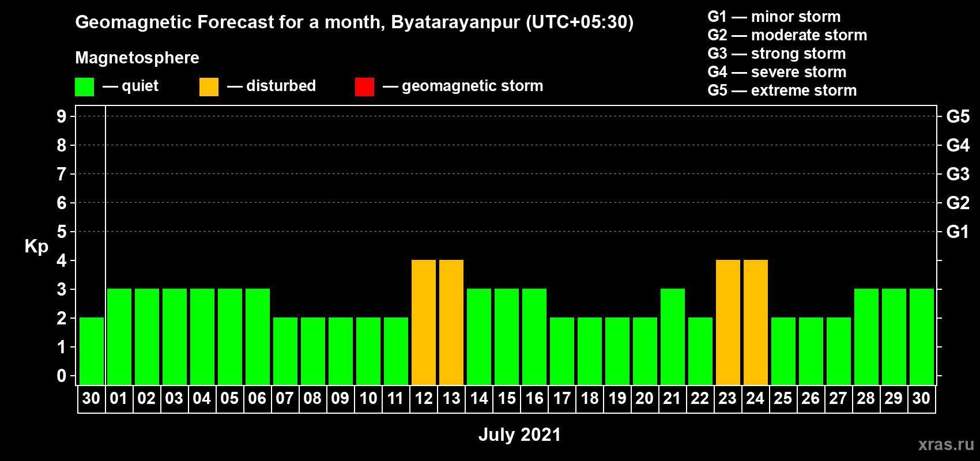Click the red geomagnetic storm legend swatch
Viewport: 980px width, 461px height.
pos(364,87)
